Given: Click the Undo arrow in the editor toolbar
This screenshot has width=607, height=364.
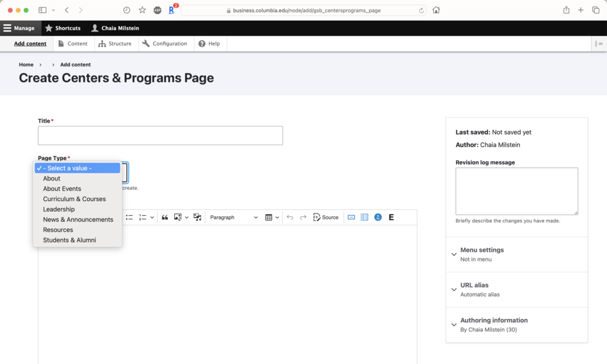Looking at the screenshot, I should [x=290, y=217].
